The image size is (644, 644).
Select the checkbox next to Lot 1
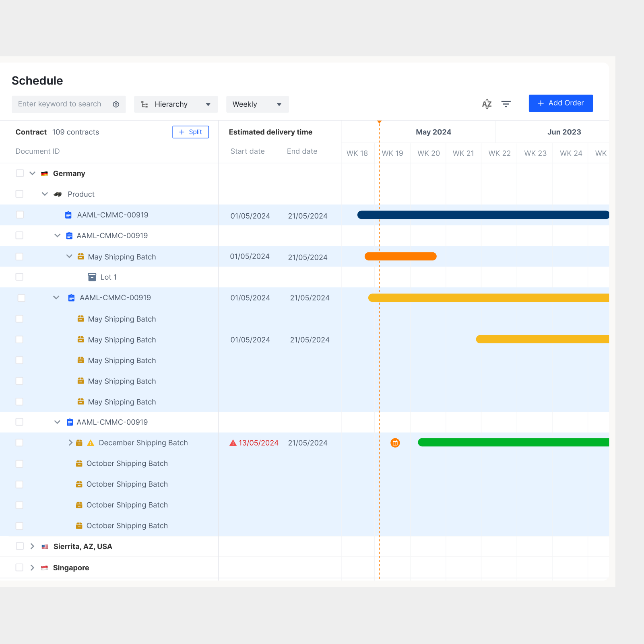click(19, 277)
